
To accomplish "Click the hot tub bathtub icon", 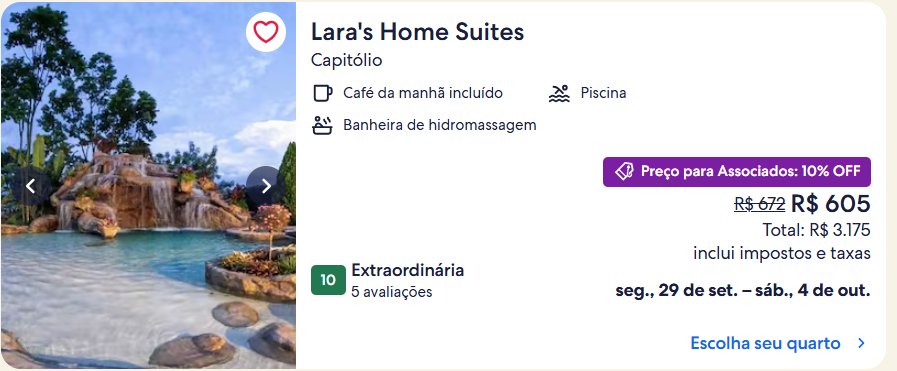I will click(x=322, y=125).
